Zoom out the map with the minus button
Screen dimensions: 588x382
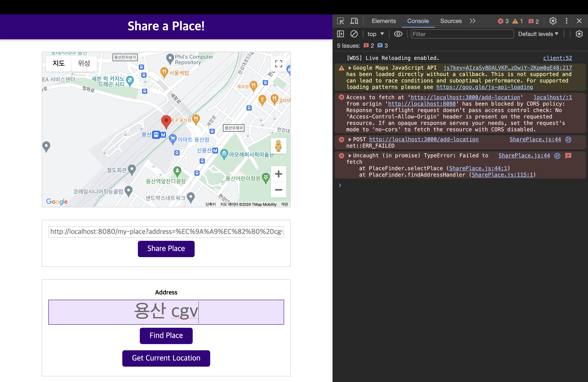pyautogui.click(x=278, y=190)
